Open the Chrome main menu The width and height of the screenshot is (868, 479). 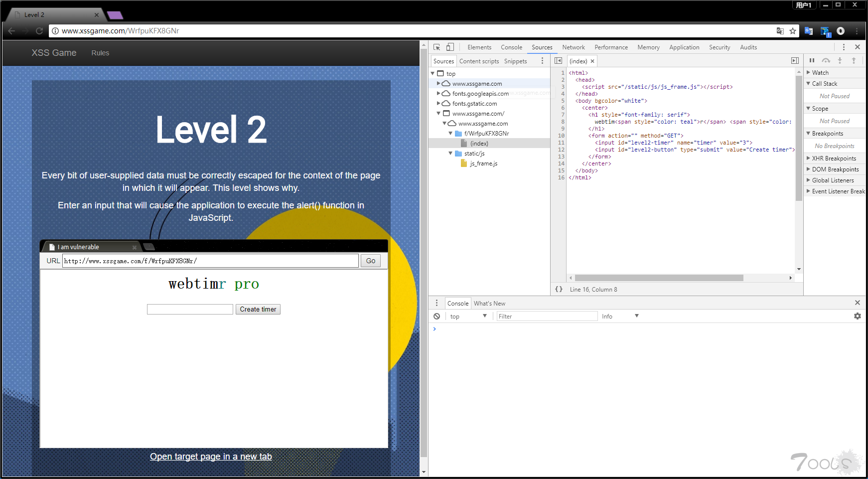point(857,31)
